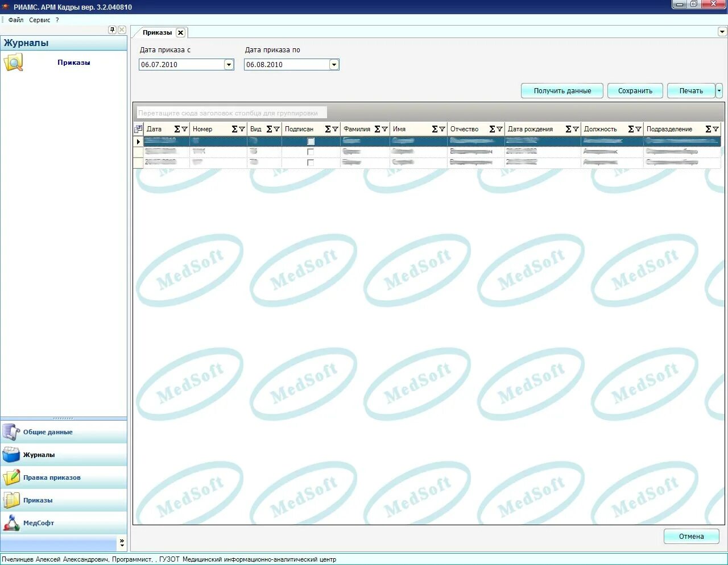728x565 pixels.
Task: Expand sidebar overflow chevron menu
Action: pyautogui.click(x=122, y=543)
